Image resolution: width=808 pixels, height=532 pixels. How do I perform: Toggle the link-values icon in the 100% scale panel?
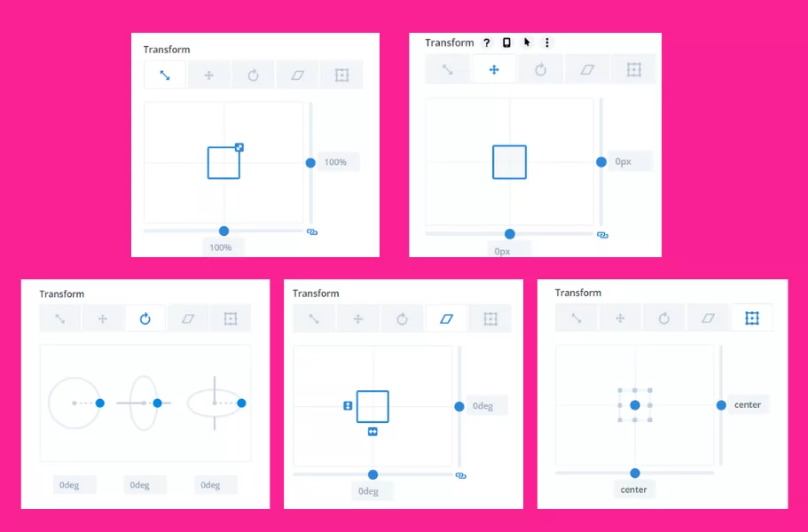tap(312, 232)
